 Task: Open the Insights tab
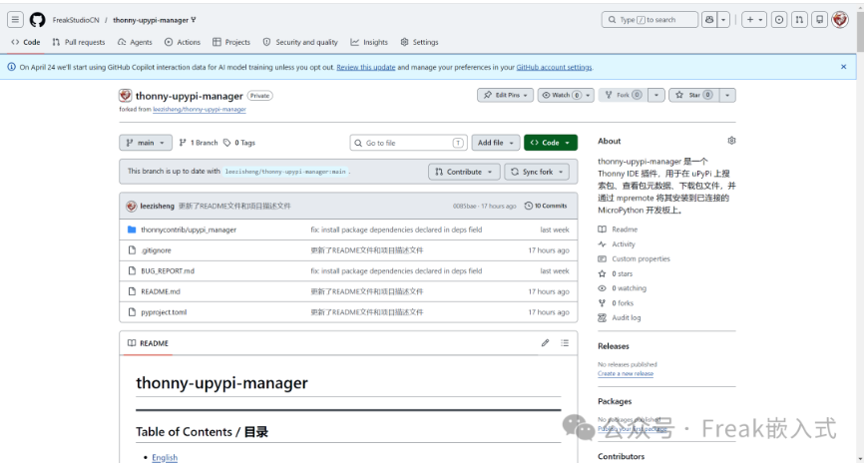369,42
